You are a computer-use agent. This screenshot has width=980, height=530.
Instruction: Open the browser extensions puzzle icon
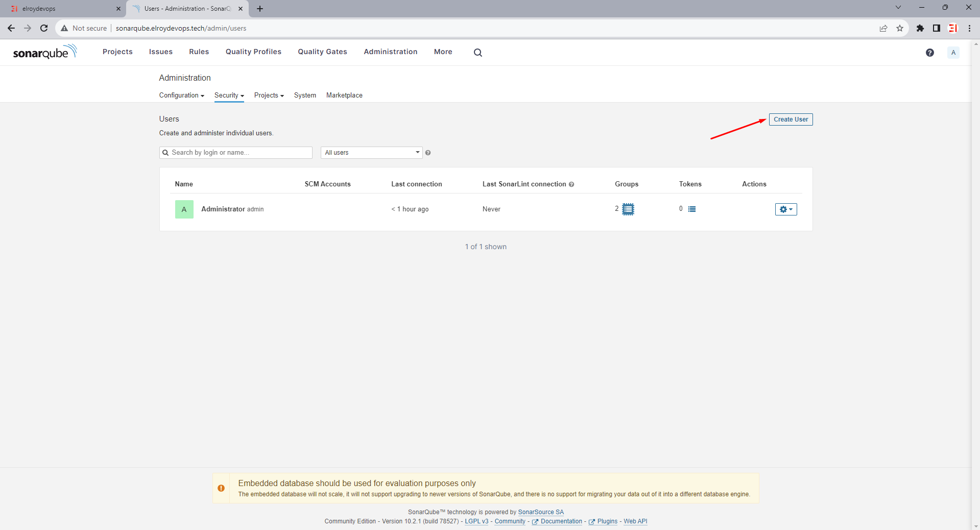[920, 28]
